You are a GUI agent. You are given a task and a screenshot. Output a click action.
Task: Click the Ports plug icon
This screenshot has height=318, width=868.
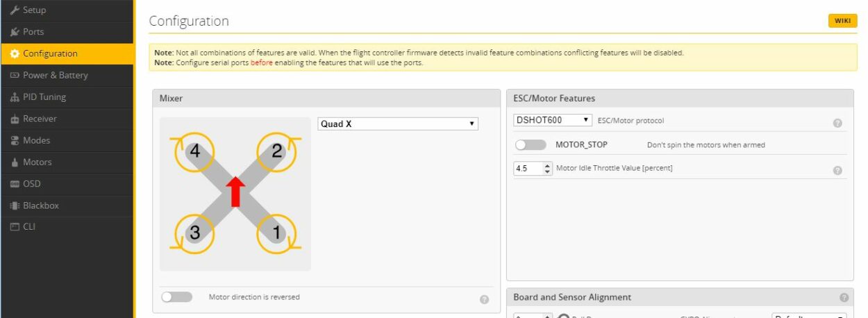[x=15, y=32]
